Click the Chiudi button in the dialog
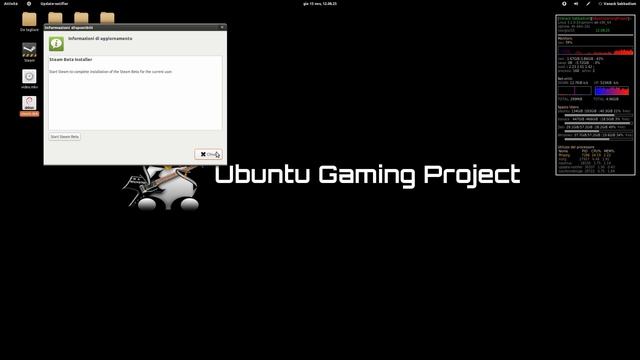 click(209, 154)
